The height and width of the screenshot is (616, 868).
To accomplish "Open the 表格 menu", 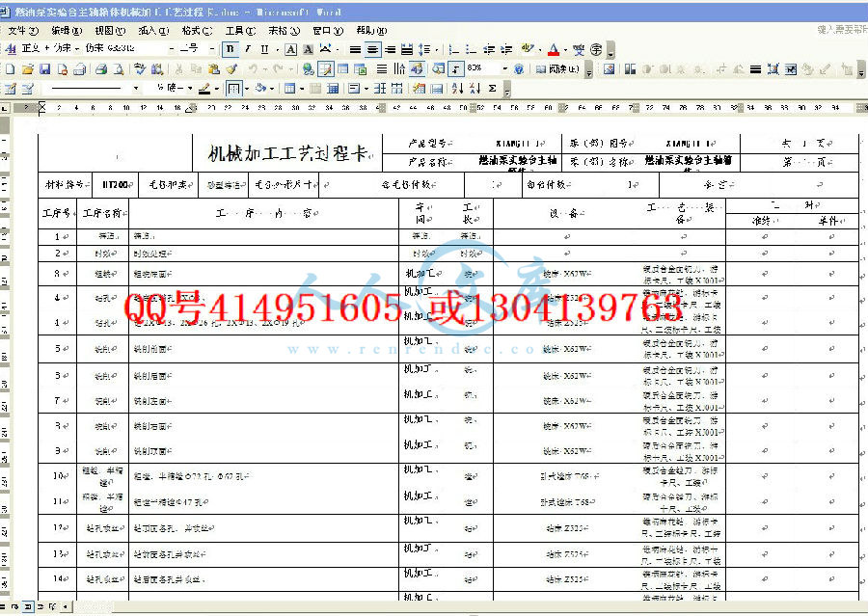I will coord(284,31).
